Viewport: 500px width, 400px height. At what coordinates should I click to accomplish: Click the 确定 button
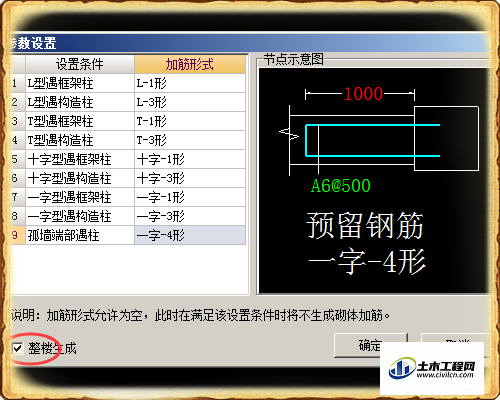(x=371, y=345)
